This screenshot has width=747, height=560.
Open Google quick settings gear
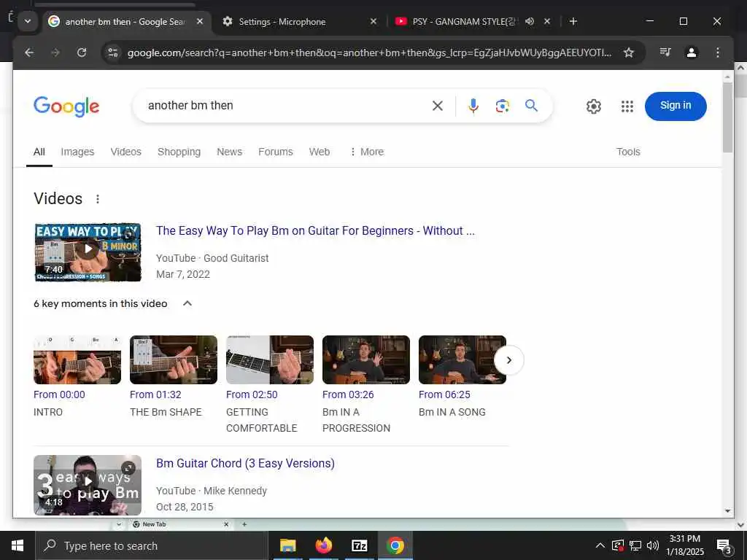(x=594, y=106)
